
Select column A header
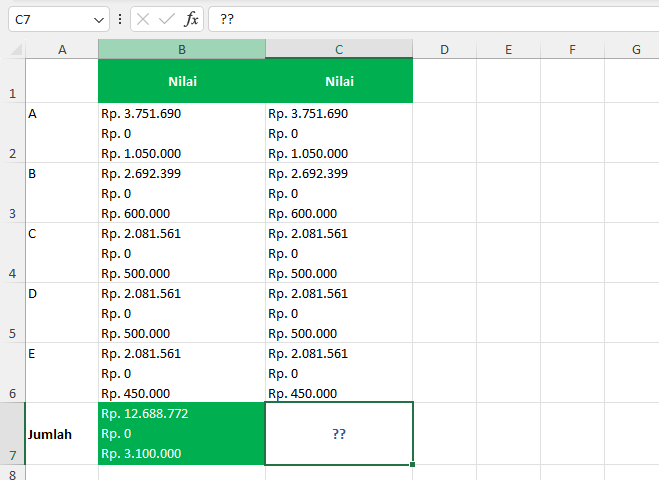coord(62,49)
